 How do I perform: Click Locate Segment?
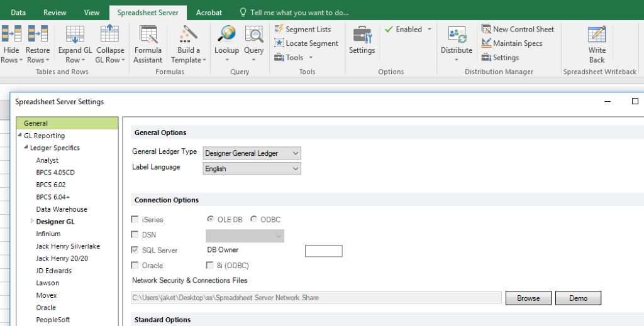pyautogui.click(x=306, y=43)
